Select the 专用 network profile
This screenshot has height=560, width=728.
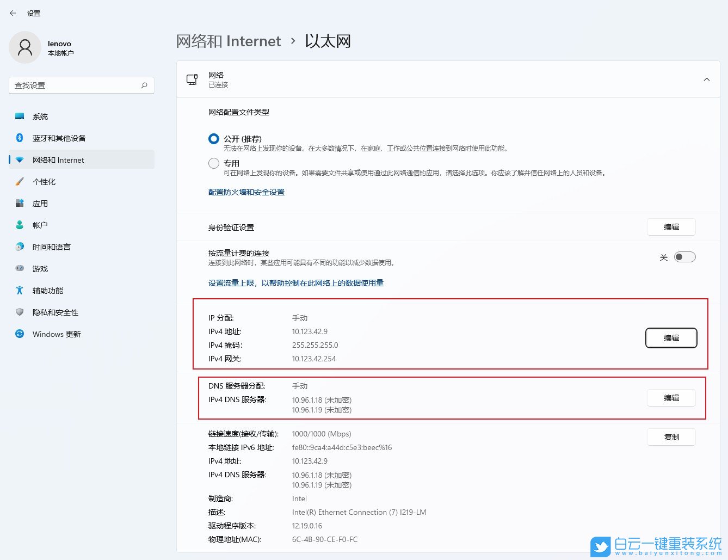click(213, 163)
